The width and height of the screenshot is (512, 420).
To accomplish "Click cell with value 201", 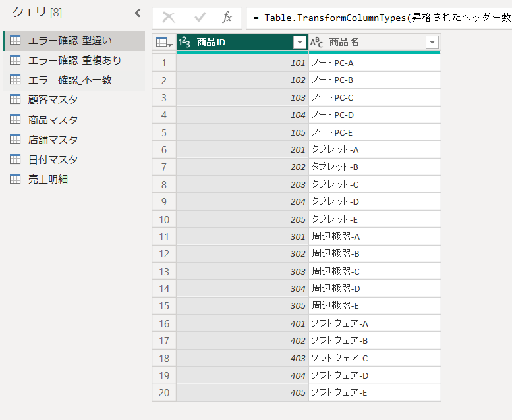I will click(242, 150).
